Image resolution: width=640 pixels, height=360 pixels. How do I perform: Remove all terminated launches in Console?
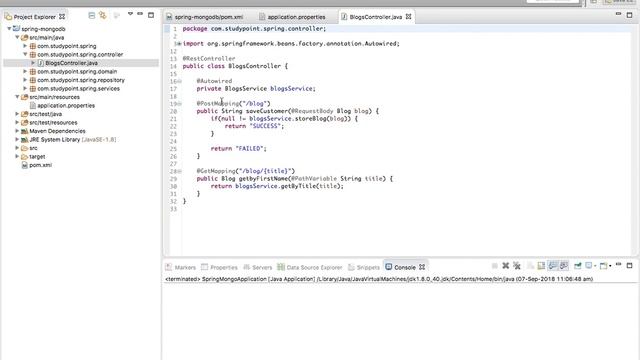click(x=517, y=266)
